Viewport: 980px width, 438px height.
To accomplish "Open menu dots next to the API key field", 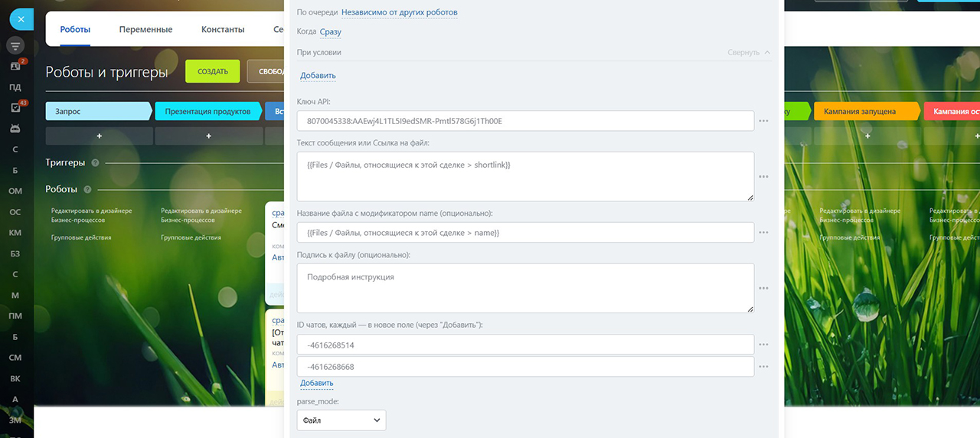I will [763, 121].
